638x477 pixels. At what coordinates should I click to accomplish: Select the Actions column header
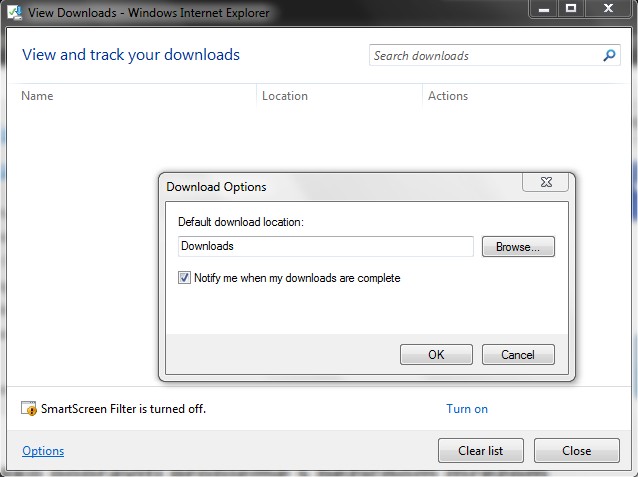448,96
